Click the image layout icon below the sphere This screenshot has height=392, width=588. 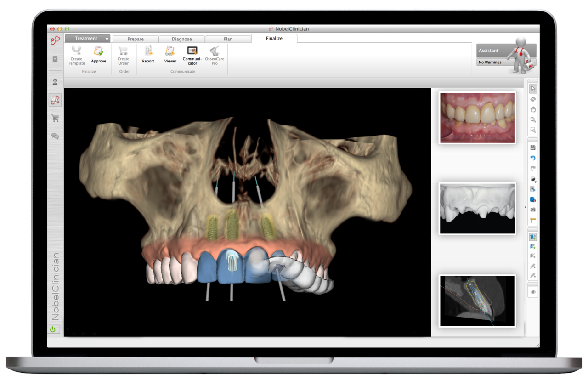(x=533, y=189)
